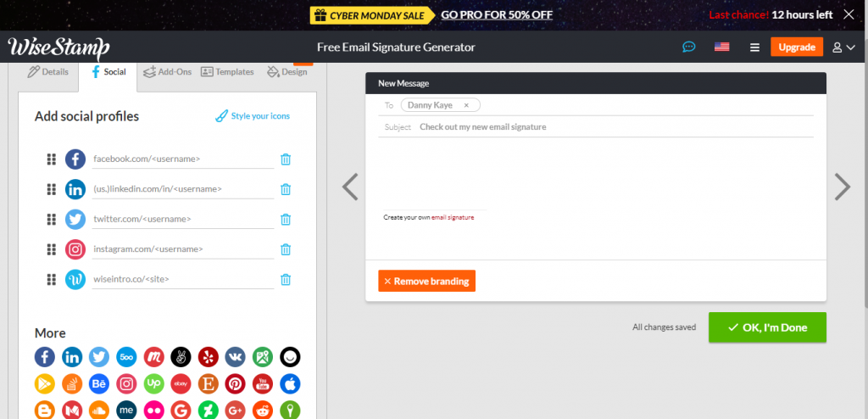This screenshot has width=868, height=419.
Task: Add Google Play icon from More grid
Action: [x=45, y=383]
